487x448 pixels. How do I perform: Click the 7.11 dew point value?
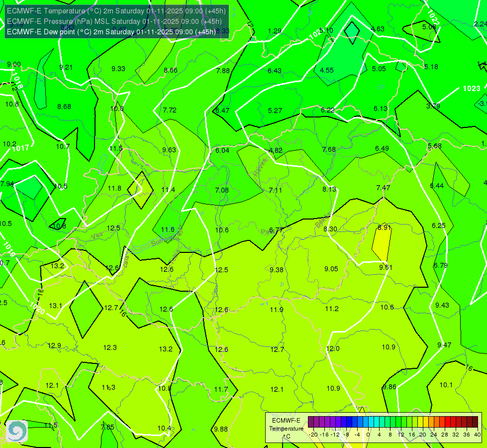[275, 190]
